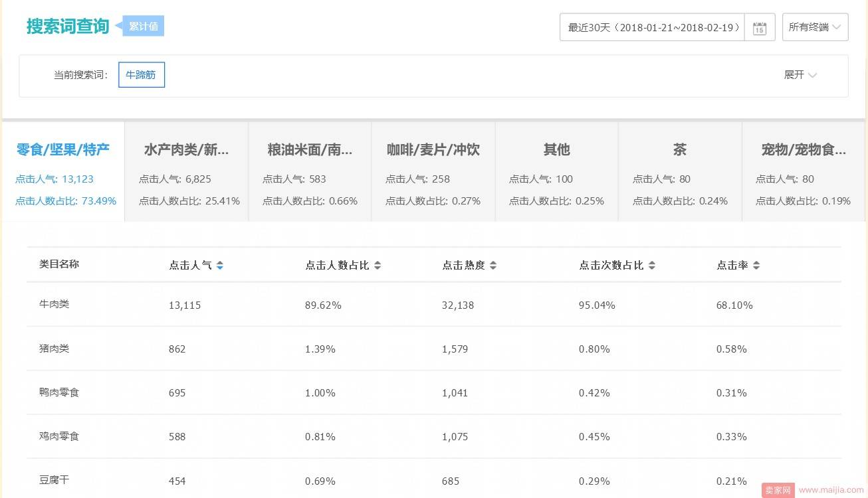Click the 搜索词查询 page title
Image resolution: width=868 pixels, height=498 pixels.
point(68,27)
